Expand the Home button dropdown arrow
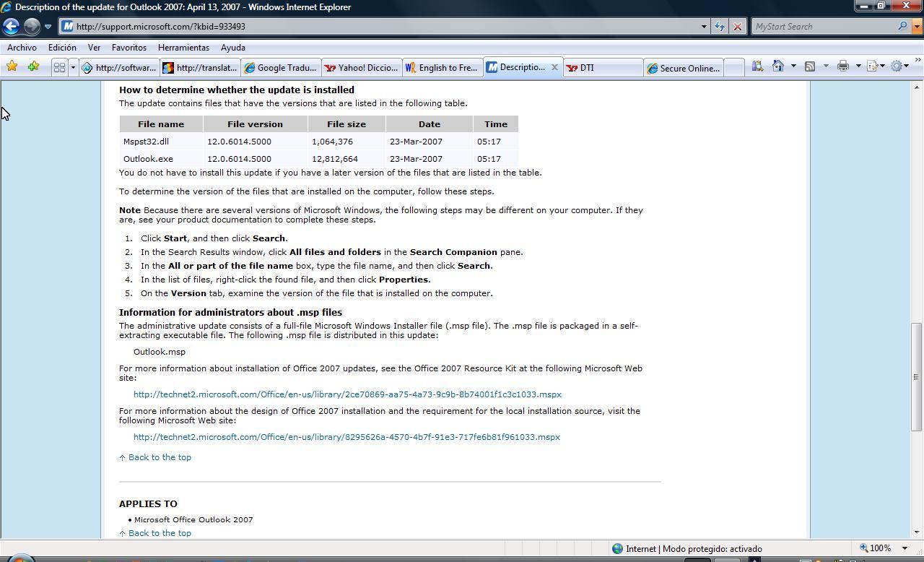The width and height of the screenshot is (924, 562). (793, 66)
